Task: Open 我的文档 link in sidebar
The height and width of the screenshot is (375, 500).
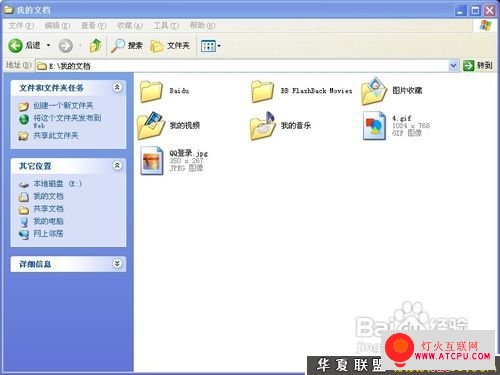Action: click(x=48, y=196)
